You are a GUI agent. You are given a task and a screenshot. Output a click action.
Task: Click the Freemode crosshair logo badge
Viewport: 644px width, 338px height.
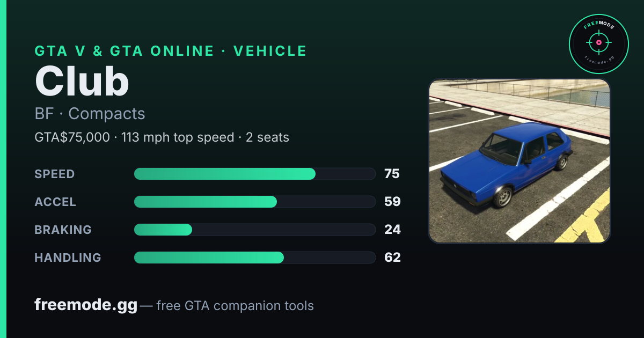pyautogui.click(x=599, y=44)
